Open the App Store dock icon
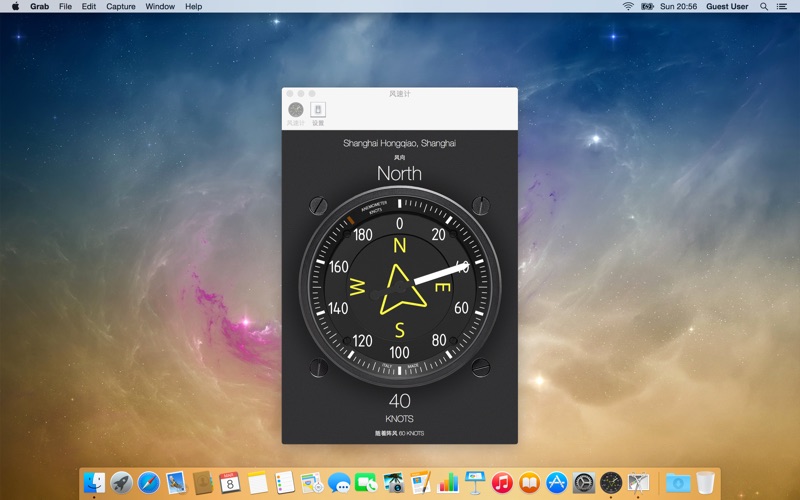 (x=556, y=483)
